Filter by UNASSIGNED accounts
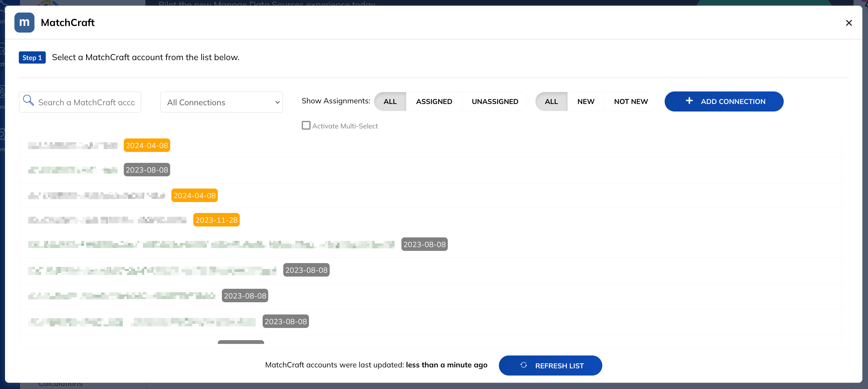Viewport: 868px width, 389px height. [495, 101]
